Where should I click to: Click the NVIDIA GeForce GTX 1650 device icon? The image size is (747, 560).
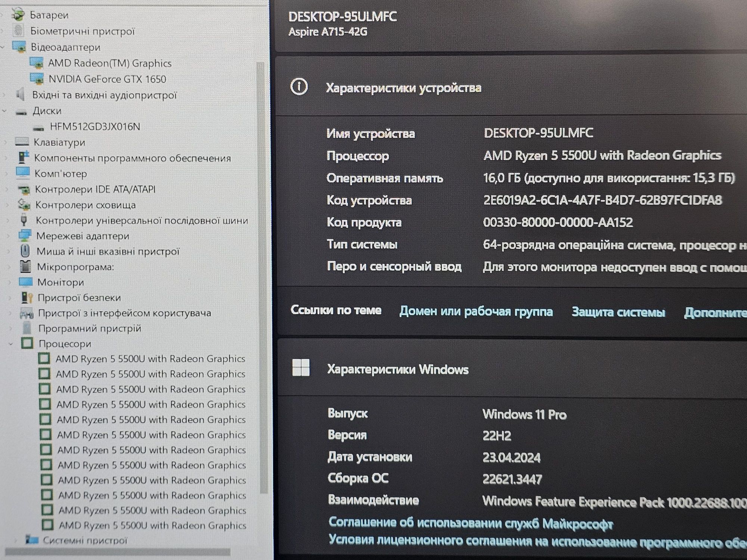click(37, 79)
